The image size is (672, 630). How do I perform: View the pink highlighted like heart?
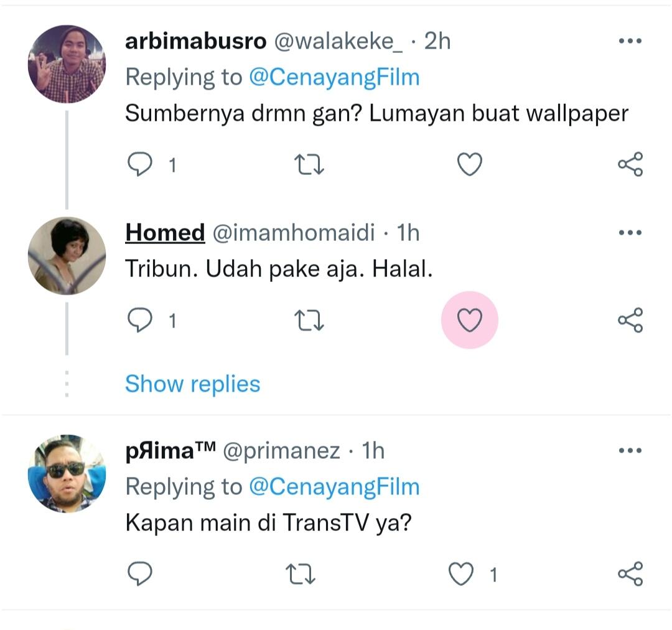tap(470, 321)
